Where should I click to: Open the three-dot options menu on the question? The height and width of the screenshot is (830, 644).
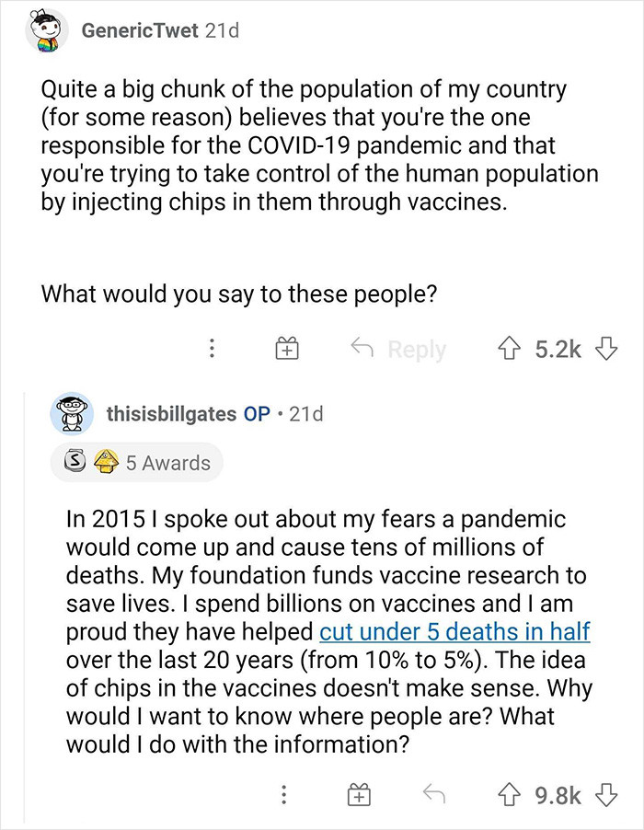(x=213, y=348)
